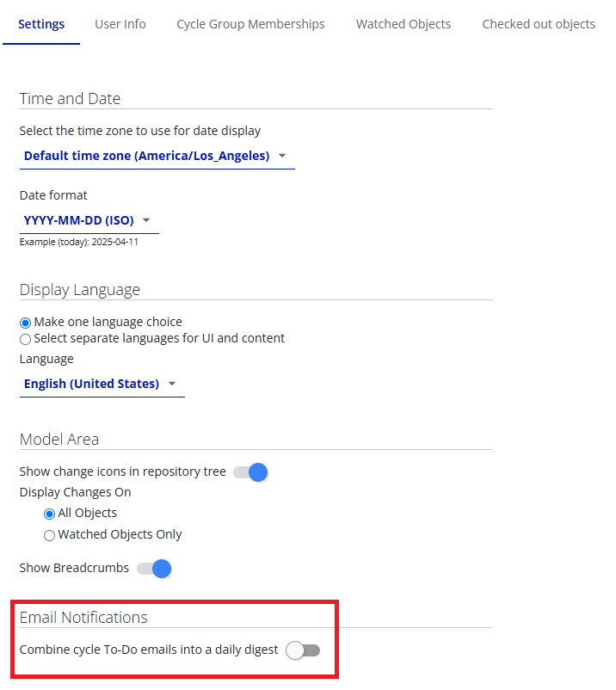
Task: Select the Settings tab
Action: (41, 24)
